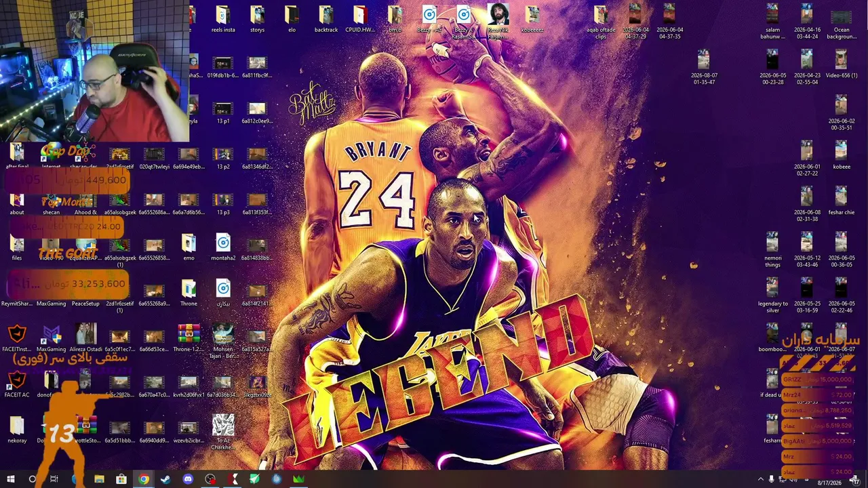
Task: Open OBS Studio from the taskbar
Action: coord(210,479)
